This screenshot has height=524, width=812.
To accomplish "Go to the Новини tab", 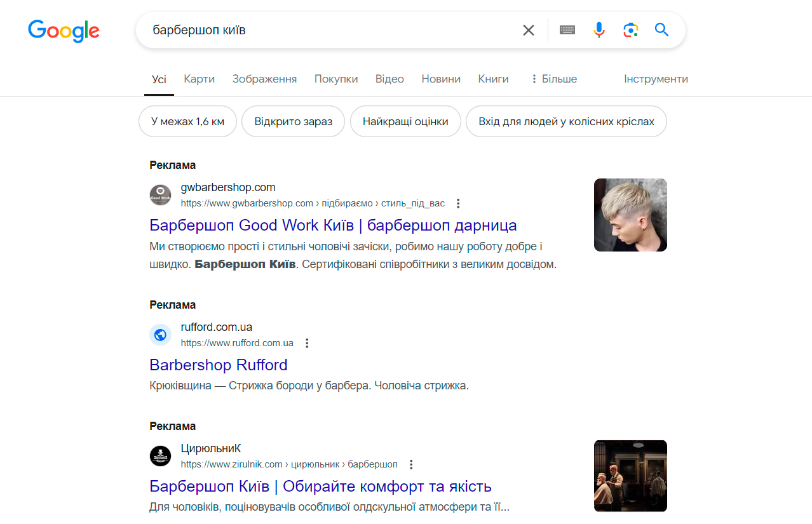I will point(441,79).
